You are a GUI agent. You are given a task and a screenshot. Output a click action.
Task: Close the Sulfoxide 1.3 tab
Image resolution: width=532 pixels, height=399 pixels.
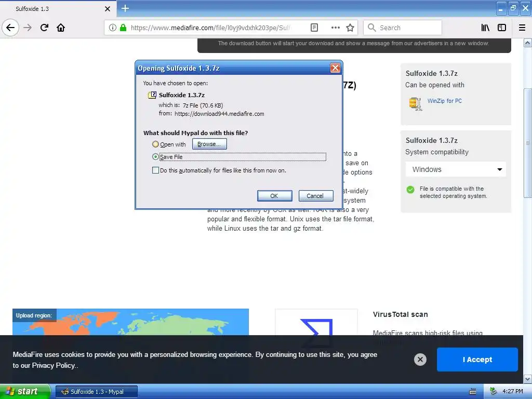107,9
